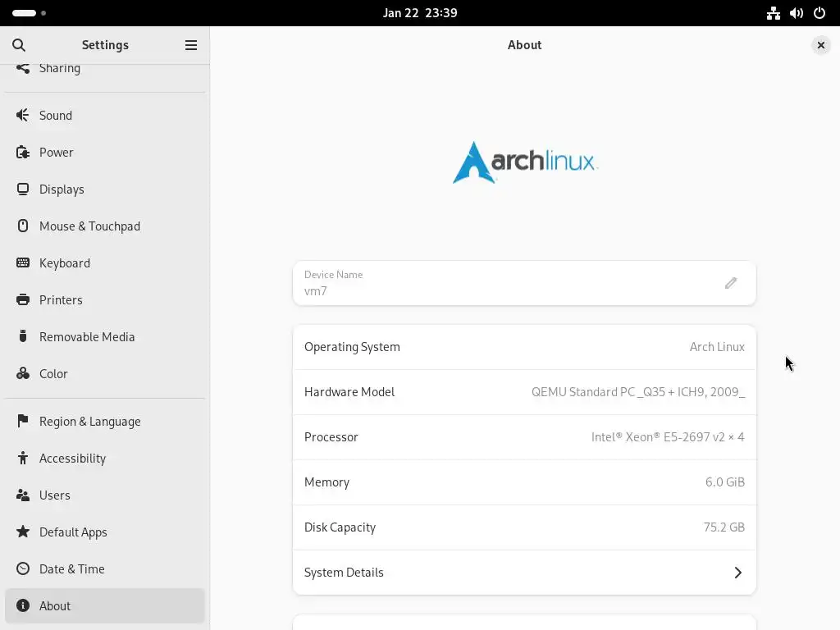Click the Default Apps star icon
840x630 pixels.
[22, 532]
